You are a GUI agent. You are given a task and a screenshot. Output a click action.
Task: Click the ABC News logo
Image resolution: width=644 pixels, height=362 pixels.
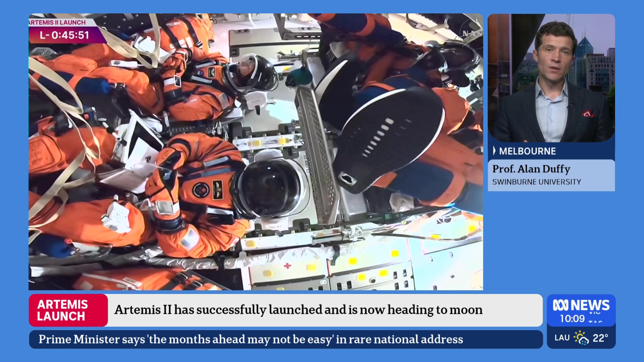pos(581,305)
